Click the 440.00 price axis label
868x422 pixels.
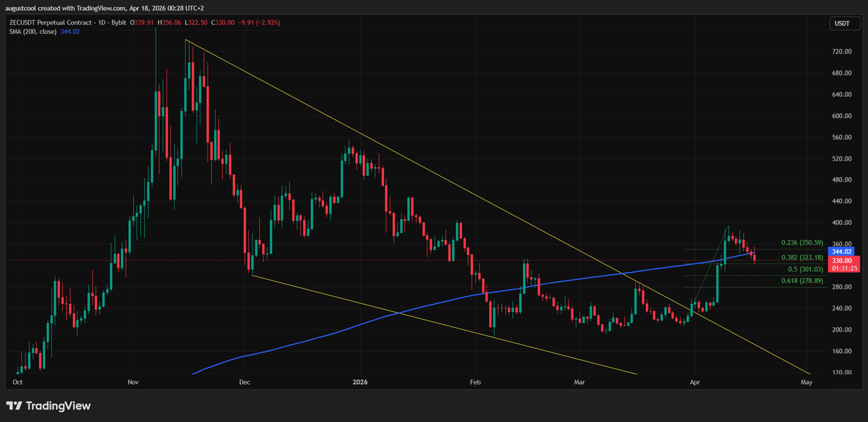842,201
